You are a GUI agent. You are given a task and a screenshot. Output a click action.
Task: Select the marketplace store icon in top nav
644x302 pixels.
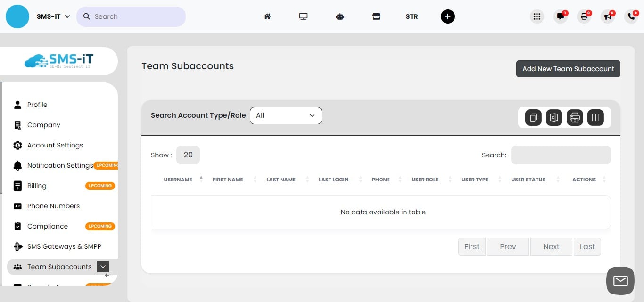(376, 16)
